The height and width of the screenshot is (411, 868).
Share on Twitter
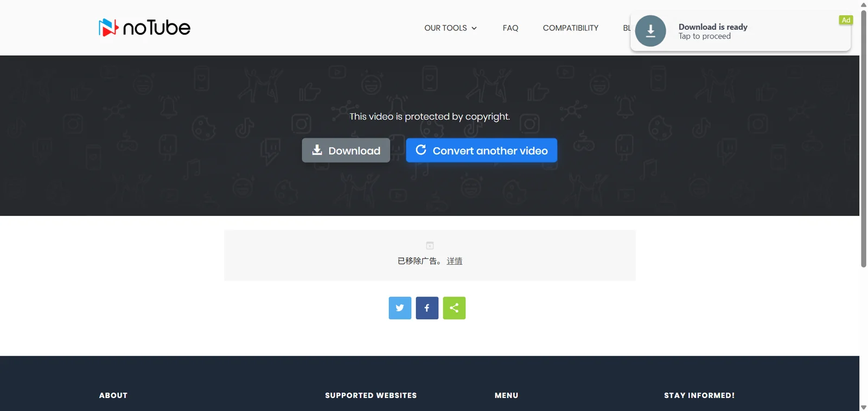(x=400, y=308)
